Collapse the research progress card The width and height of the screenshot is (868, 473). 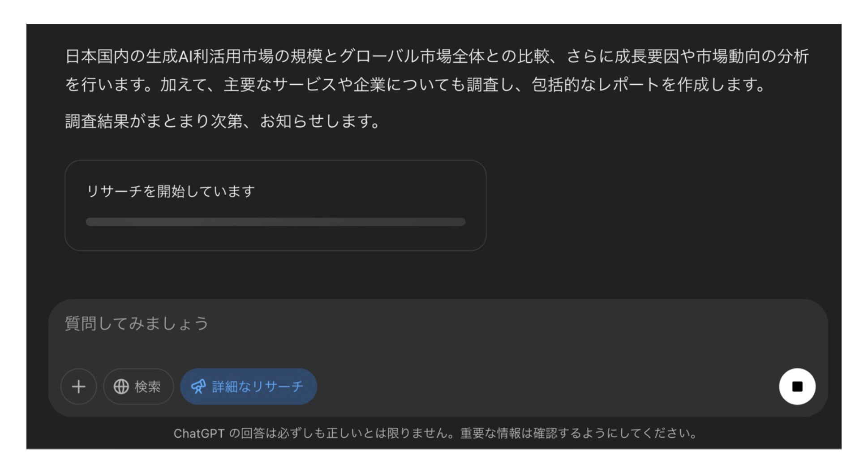[276, 206]
